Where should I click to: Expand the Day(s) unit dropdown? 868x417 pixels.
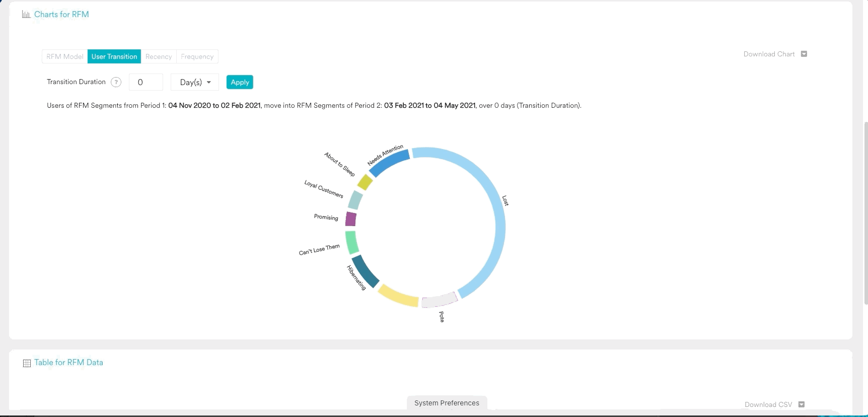tap(195, 82)
